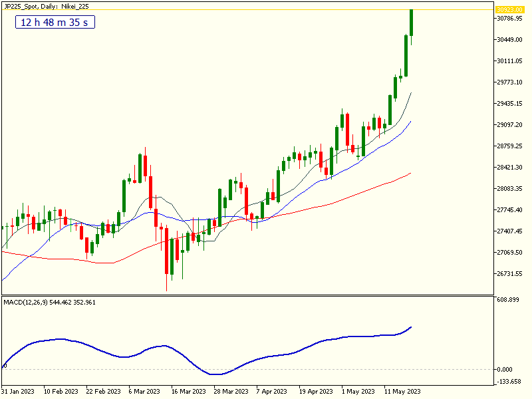Click the tall green candle at chart top

[411, 23]
